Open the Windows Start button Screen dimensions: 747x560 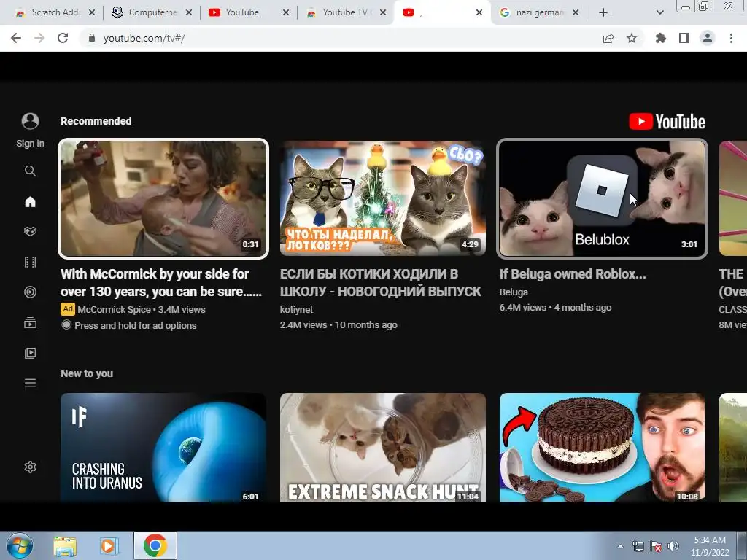click(x=20, y=545)
